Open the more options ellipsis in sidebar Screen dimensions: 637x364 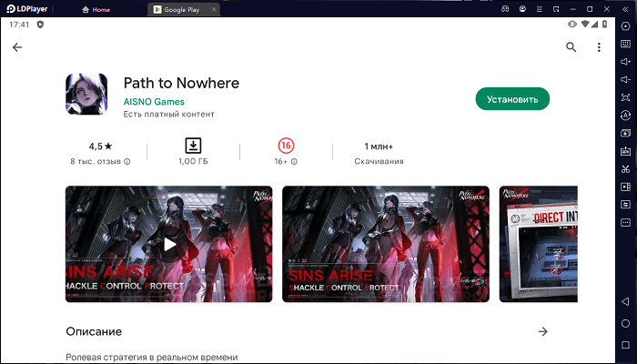[625, 223]
